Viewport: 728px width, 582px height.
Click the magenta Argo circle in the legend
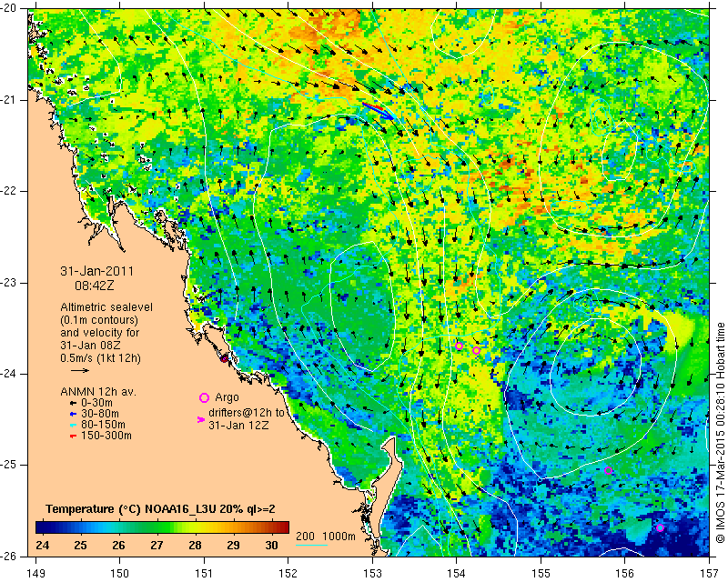pos(204,397)
